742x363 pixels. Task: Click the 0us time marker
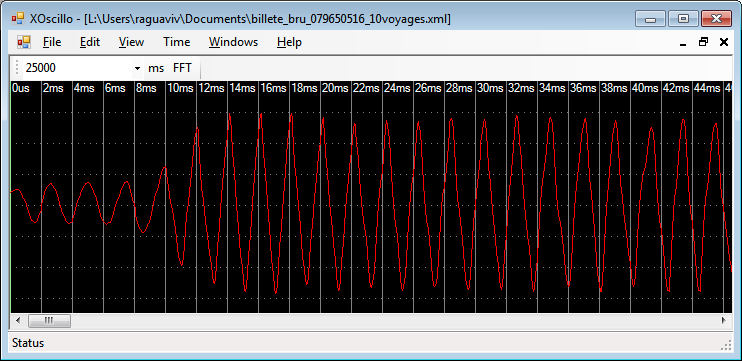click(x=21, y=88)
